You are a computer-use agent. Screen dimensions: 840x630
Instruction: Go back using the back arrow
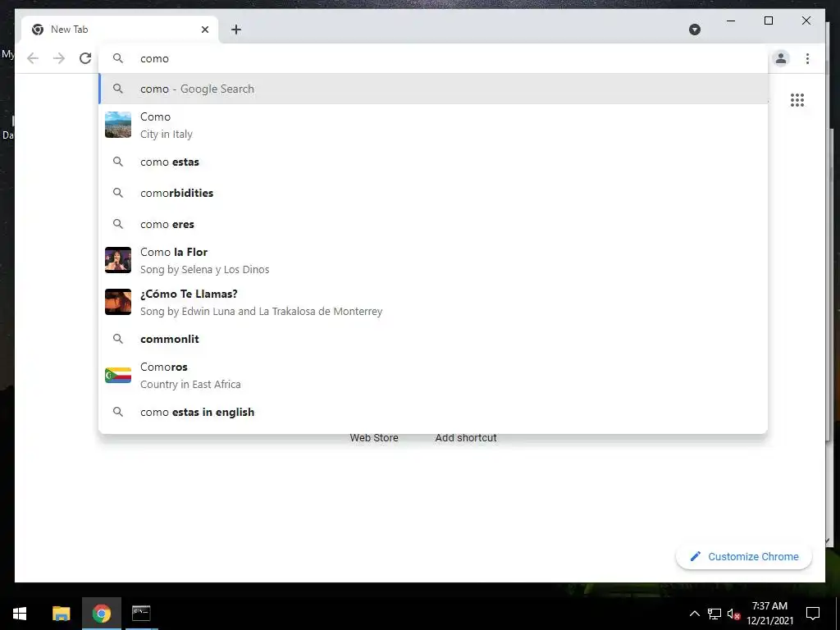(33, 58)
